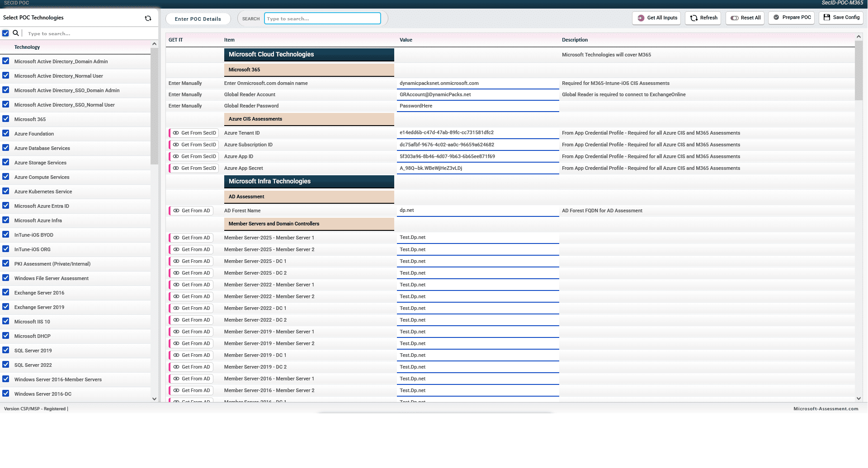Uncheck the InTune-iOS BYOD checkbox
Image resolution: width=868 pixels, height=468 pixels.
(6, 234)
